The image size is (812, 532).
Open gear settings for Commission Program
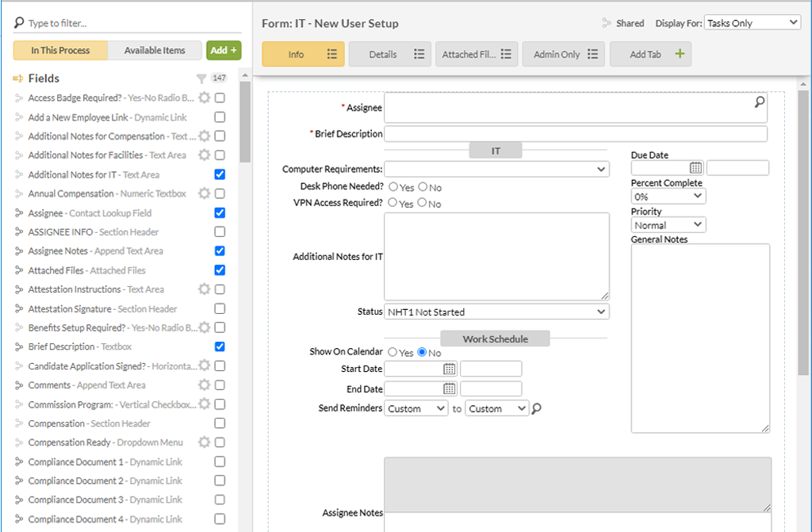coord(205,404)
